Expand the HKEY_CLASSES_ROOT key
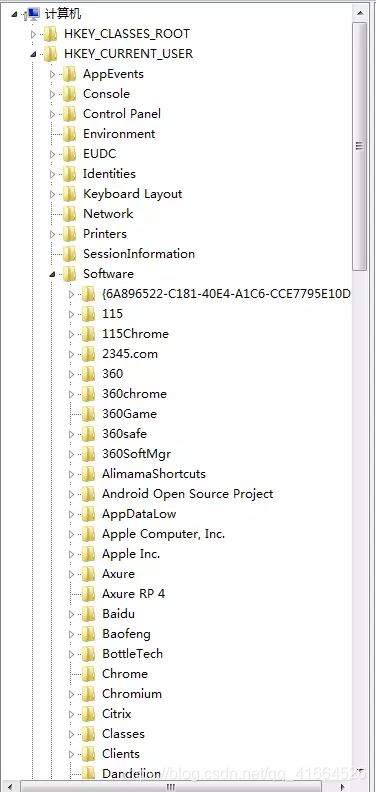The width and height of the screenshot is (376, 792). pos(33,34)
